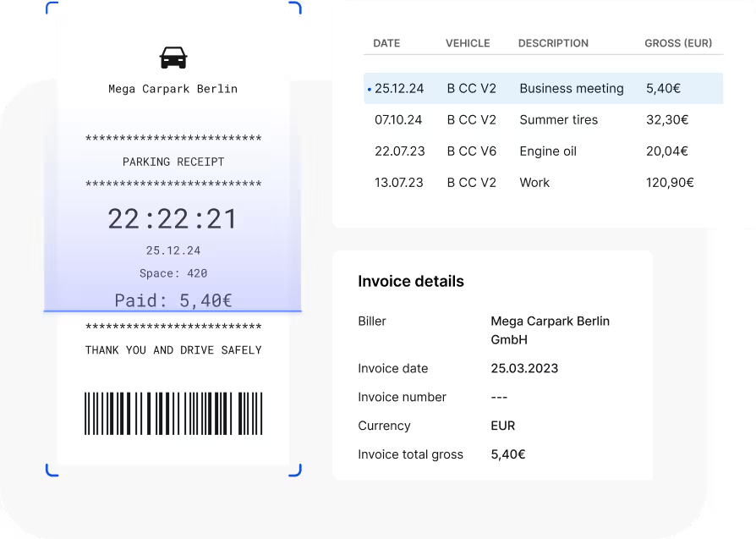Select the DESCRIPTION column header
This screenshot has width=756, height=539.
pyautogui.click(x=553, y=43)
